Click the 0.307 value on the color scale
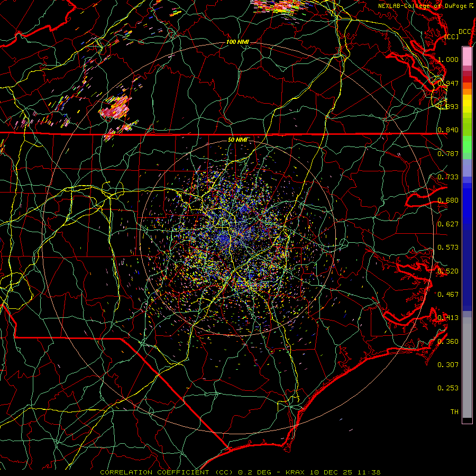476x476 pixels. [x=448, y=365]
